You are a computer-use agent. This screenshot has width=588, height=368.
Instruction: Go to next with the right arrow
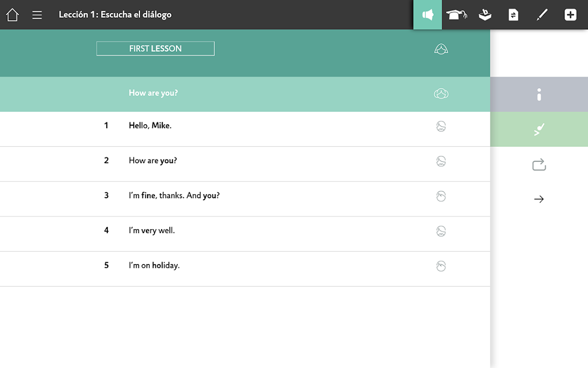pos(539,199)
